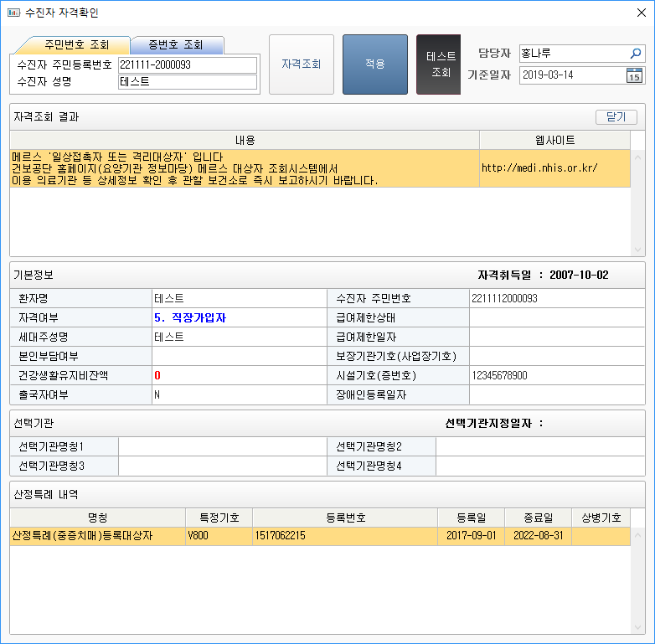Click the search icon in 담당자 field

[635, 54]
